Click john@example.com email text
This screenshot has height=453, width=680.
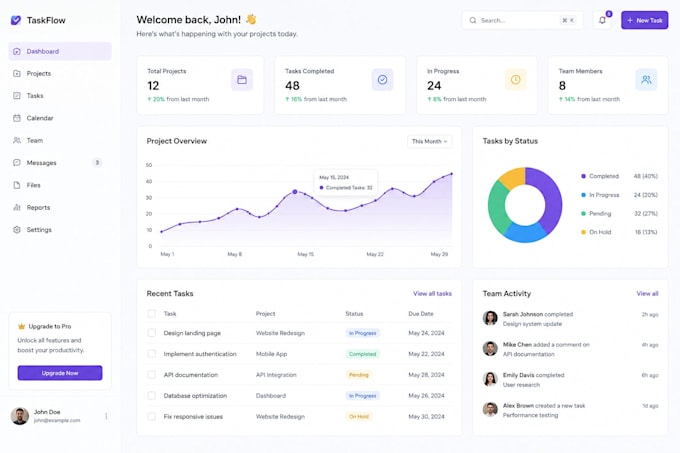tap(57, 420)
